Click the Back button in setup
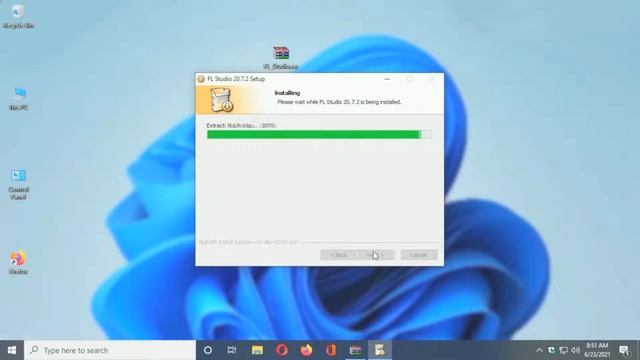This screenshot has width=640, height=360. [x=339, y=255]
